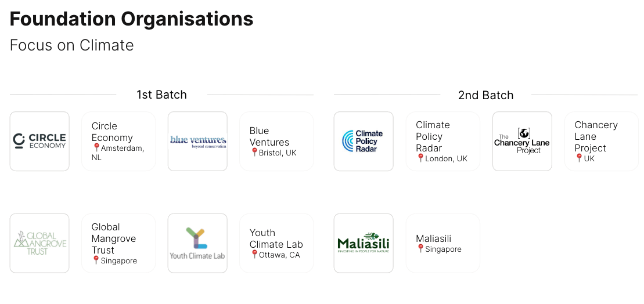Open the Global Mangrove Trust logo tile
This screenshot has width=644, height=304.
coord(39,243)
